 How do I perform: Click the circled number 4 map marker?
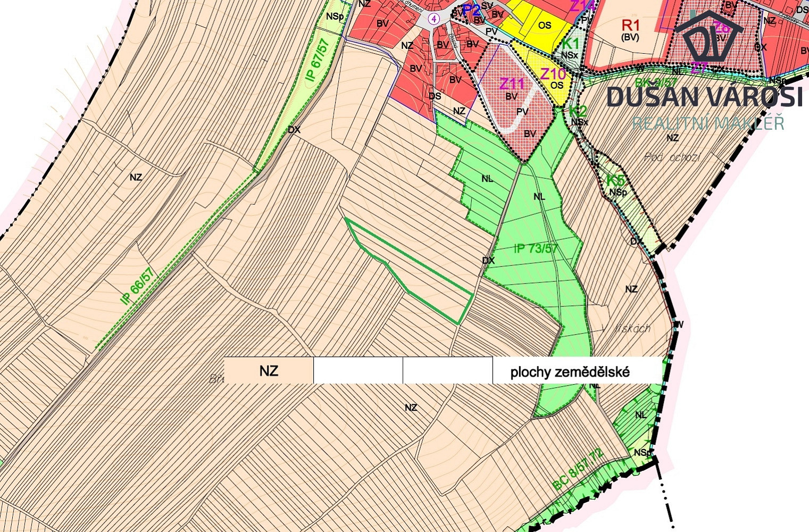click(x=435, y=19)
